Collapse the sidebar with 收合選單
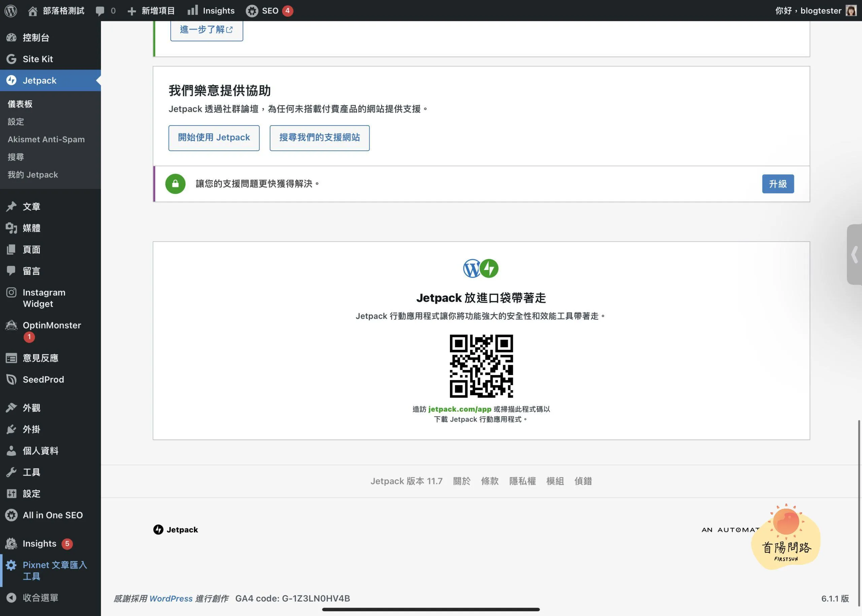862x616 pixels. click(40, 598)
